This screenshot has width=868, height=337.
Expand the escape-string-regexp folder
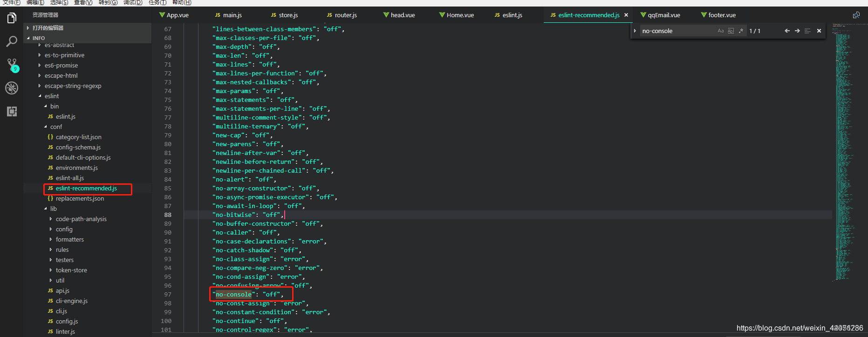(x=73, y=86)
